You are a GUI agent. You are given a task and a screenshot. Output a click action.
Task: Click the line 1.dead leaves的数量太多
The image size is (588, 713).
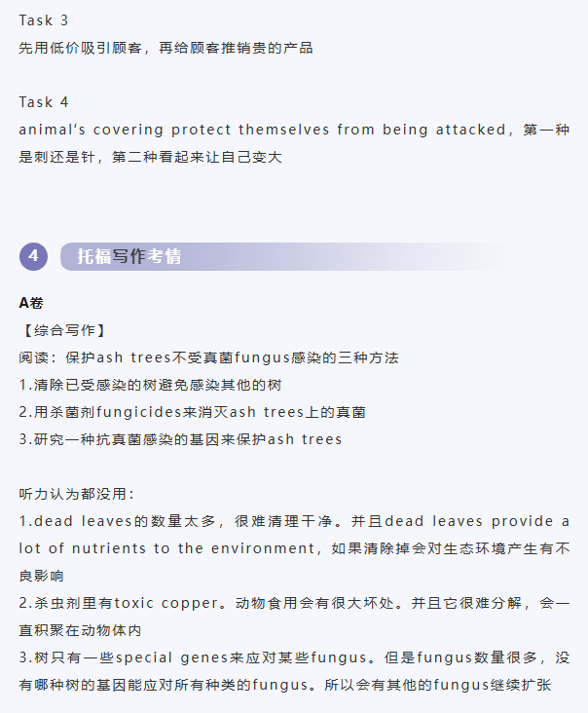click(294, 521)
